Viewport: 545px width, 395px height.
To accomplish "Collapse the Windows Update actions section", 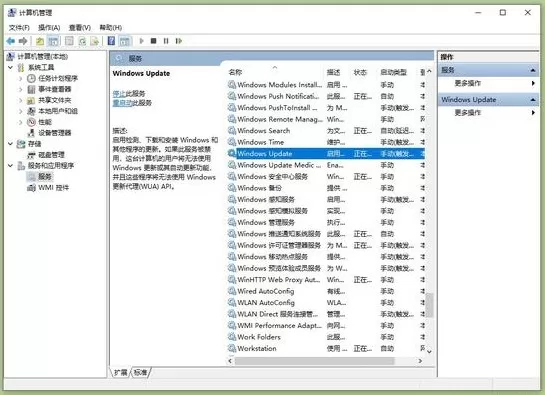I will click(532, 100).
